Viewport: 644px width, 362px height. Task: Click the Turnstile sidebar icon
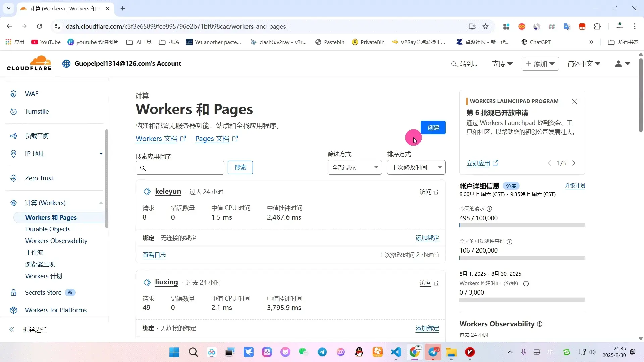(x=13, y=112)
